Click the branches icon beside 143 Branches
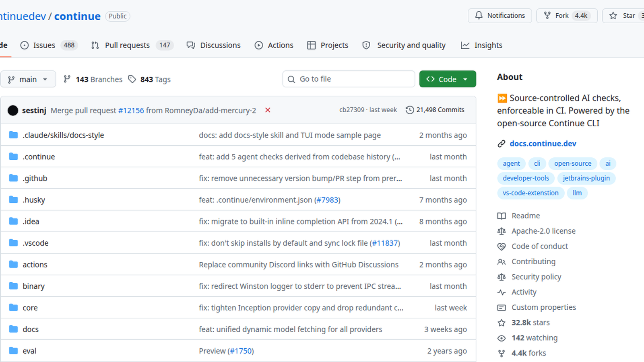 [67, 79]
